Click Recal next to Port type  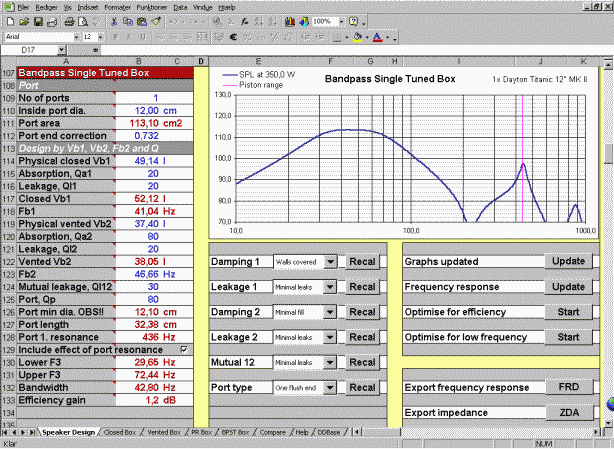362,388
